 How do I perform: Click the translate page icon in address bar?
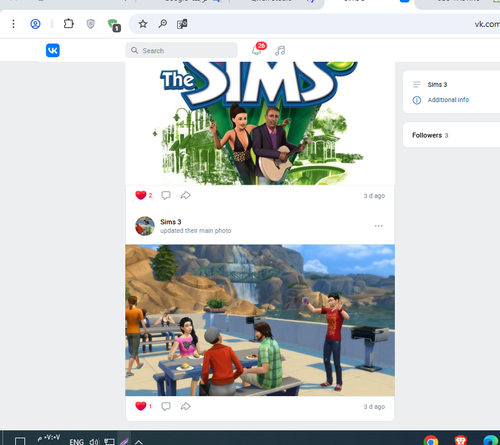tap(182, 24)
